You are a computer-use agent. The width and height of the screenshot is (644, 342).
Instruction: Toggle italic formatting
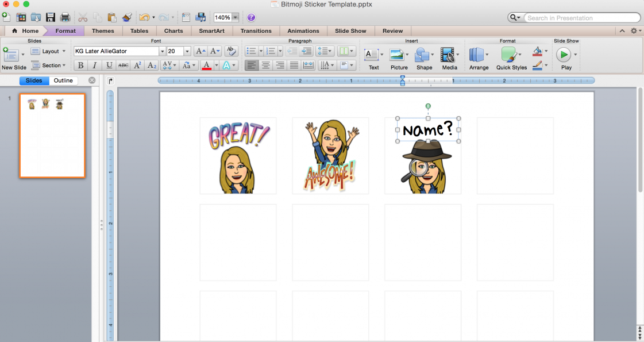point(94,65)
